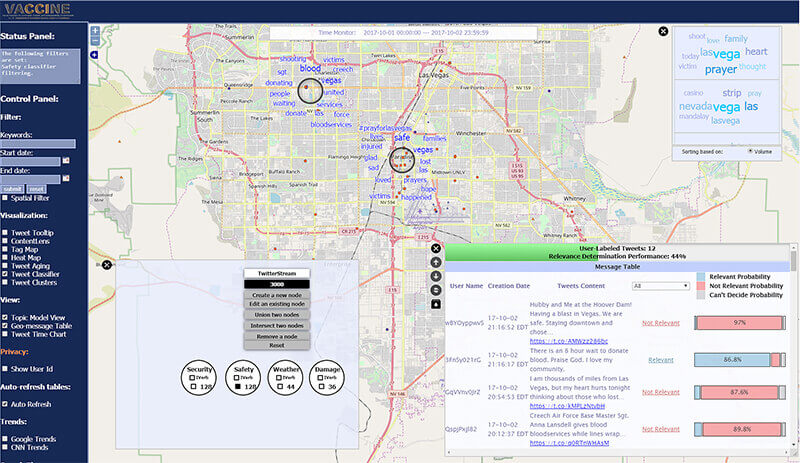The image size is (800, 463).
Task: Collapse side panel with left arrow icon
Action: click(x=94, y=55)
